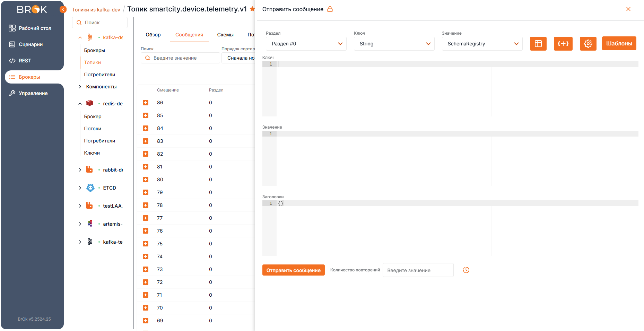The image size is (644, 331).
Task: Open the String key type dropdown
Action: pyautogui.click(x=394, y=44)
